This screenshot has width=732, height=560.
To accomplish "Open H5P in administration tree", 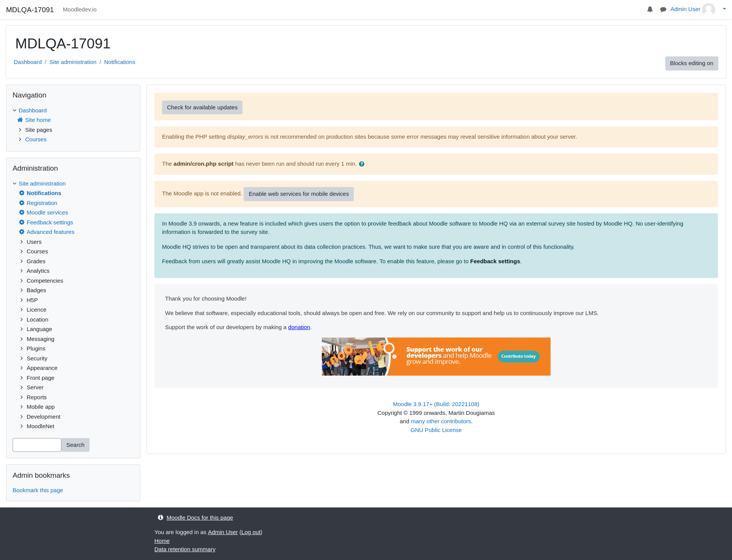I will 32,300.
